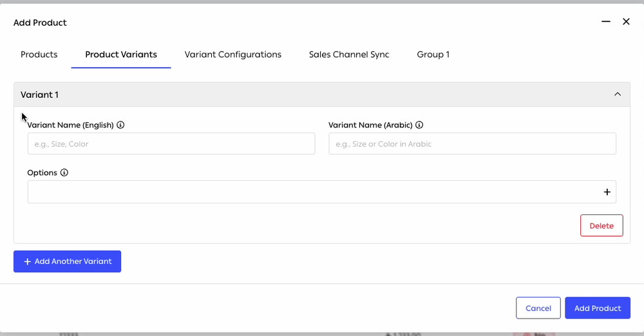Minimize the Add Product dialog
Image resolution: width=644 pixels, height=336 pixels.
click(606, 22)
